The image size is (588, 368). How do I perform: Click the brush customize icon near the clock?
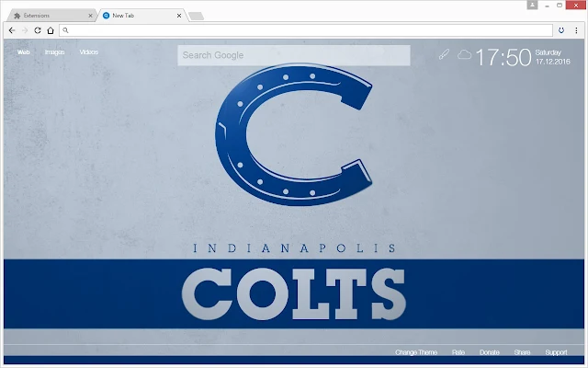[x=444, y=54]
